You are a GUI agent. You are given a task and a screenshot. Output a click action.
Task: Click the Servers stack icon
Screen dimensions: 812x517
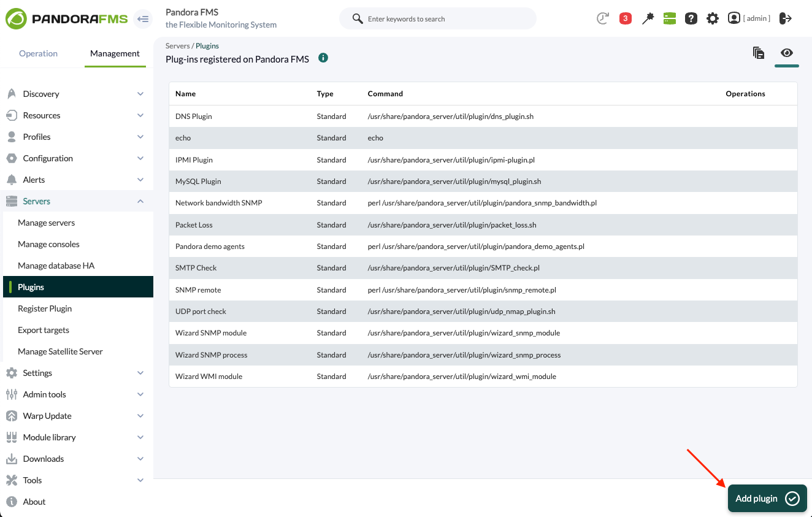coord(11,201)
